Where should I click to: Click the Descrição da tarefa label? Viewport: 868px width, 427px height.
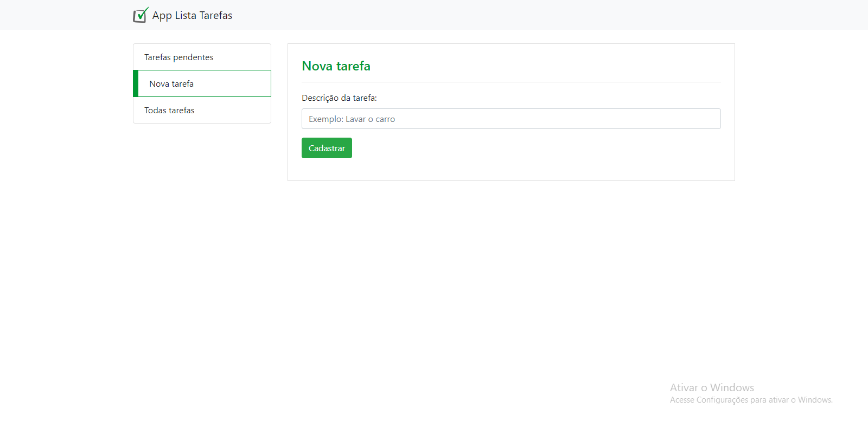click(x=339, y=98)
